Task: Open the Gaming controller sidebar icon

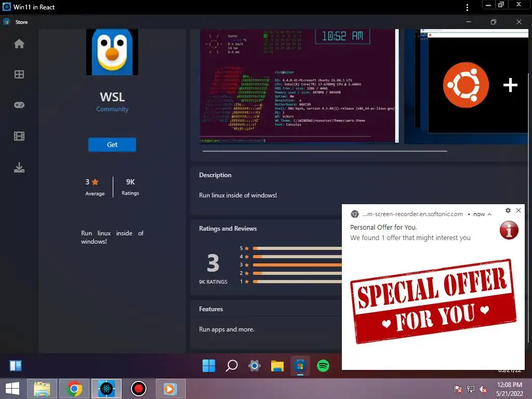Action: (19, 105)
